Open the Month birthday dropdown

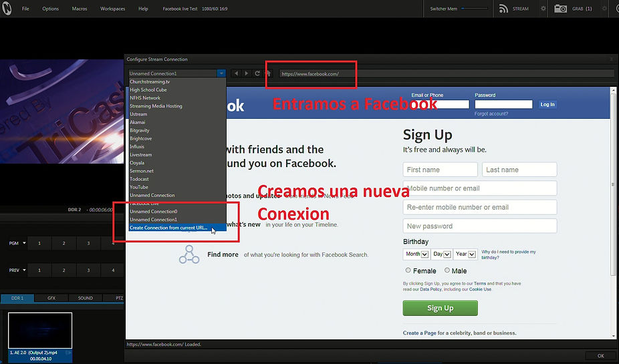(x=416, y=254)
